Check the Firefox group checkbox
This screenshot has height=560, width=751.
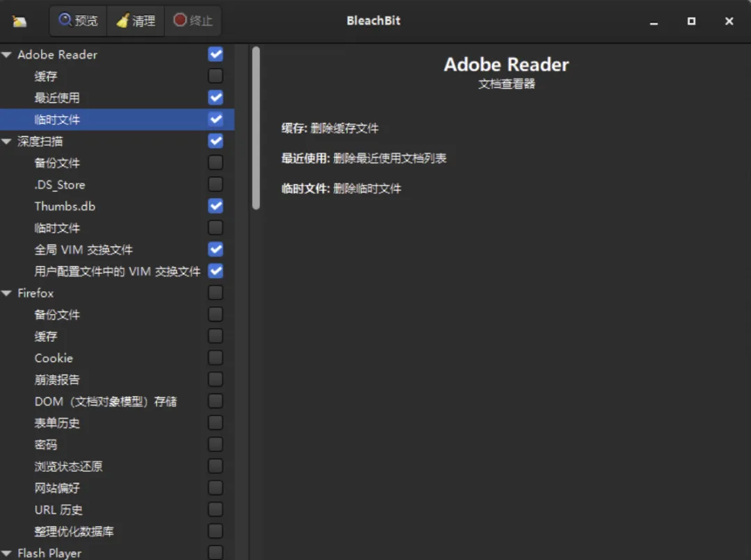coord(216,293)
